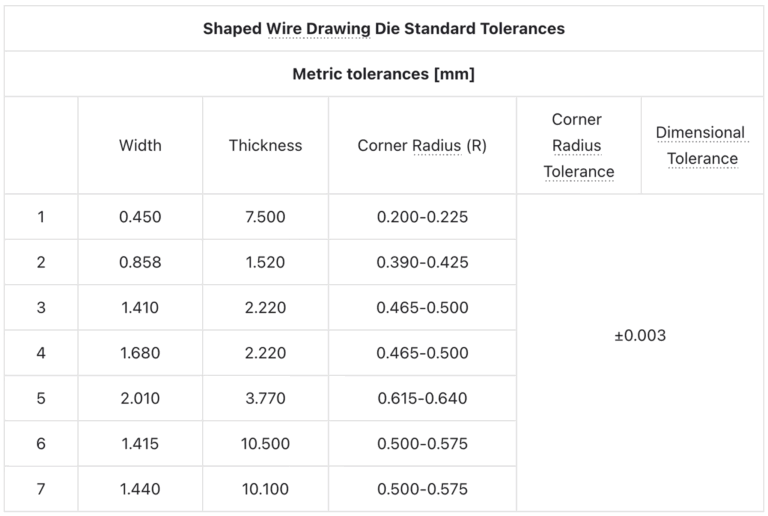Select corner radius 0.615-0.640 cell

[422, 398]
